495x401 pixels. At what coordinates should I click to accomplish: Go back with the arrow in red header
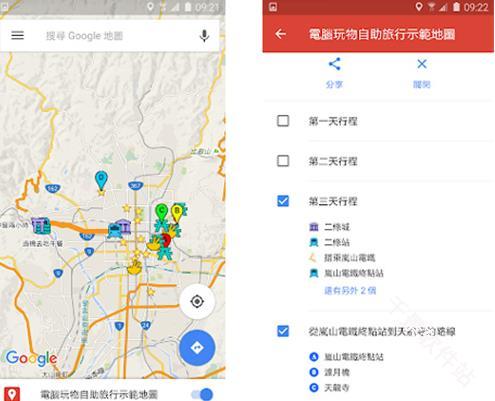click(281, 34)
